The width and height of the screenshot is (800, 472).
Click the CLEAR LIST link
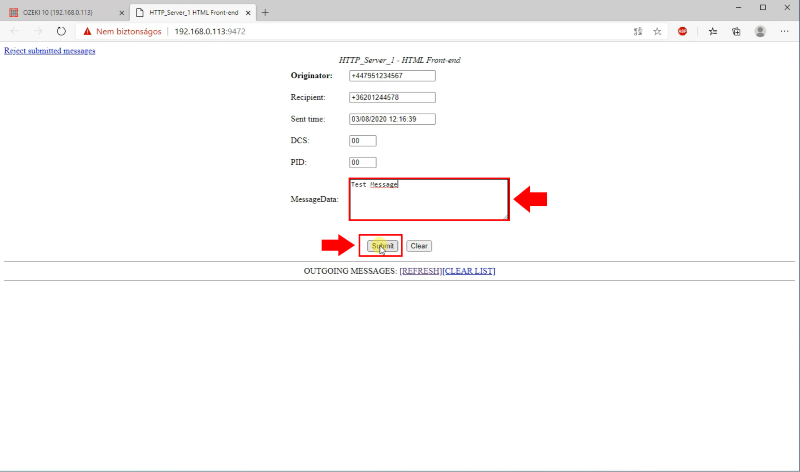click(469, 271)
